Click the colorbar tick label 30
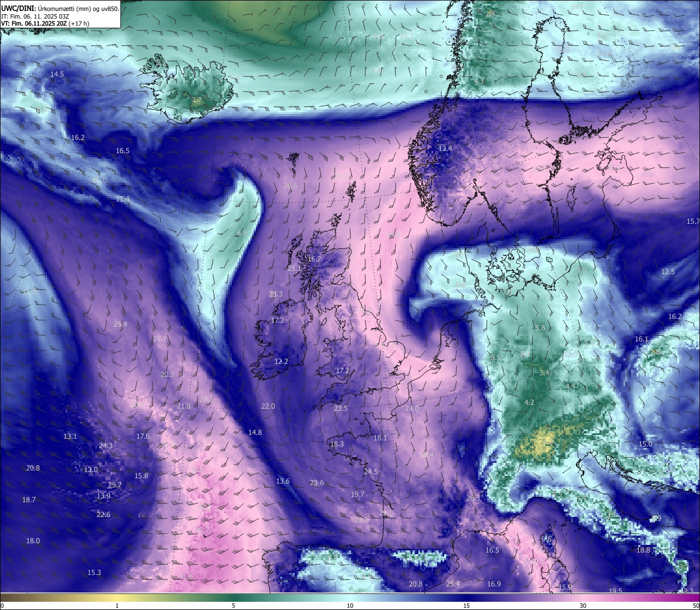The image size is (700, 610). [x=583, y=606]
